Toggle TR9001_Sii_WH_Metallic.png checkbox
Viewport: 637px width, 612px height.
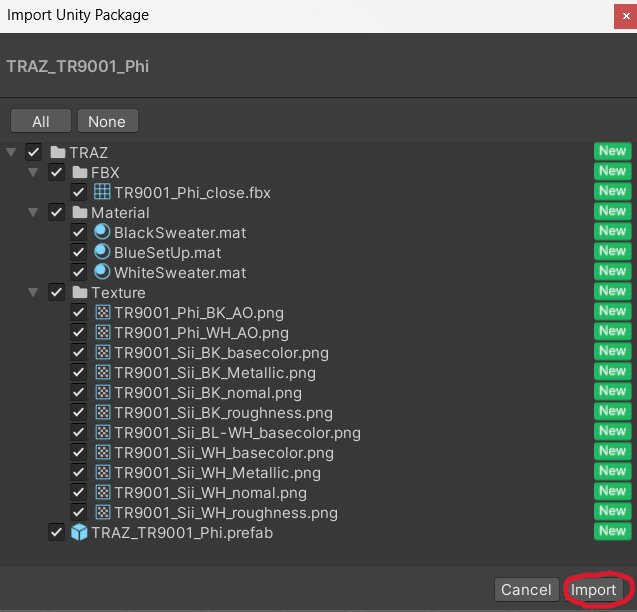coord(78,472)
